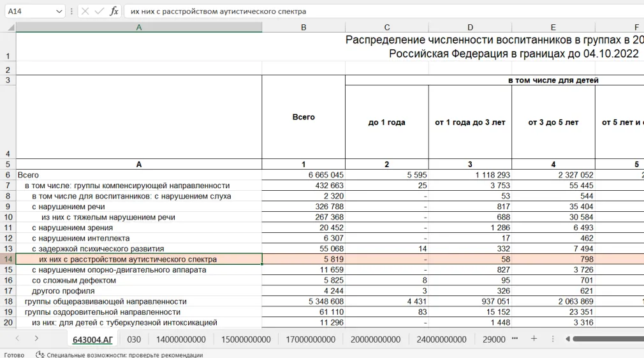
Task: Open sheet tab 14000000000
Action: tap(181, 339)
